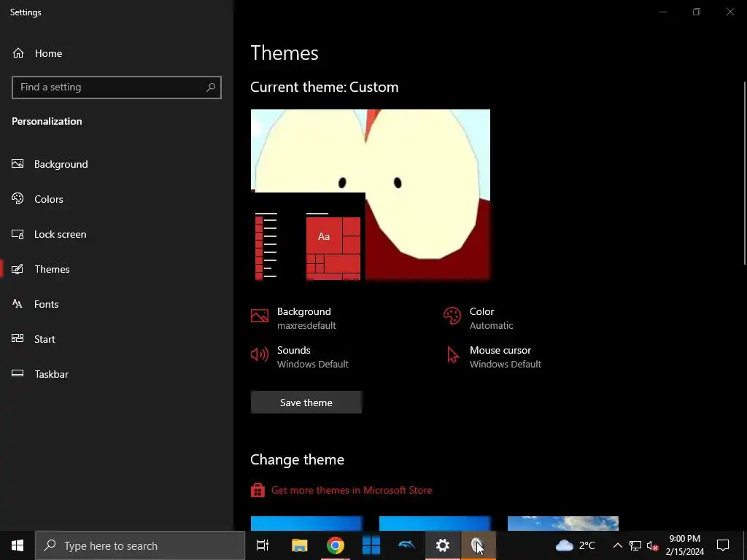Click the magnifier icon in Find a setting
The width and height of the screenshot is (747, 560).
(x=211, y=87)
